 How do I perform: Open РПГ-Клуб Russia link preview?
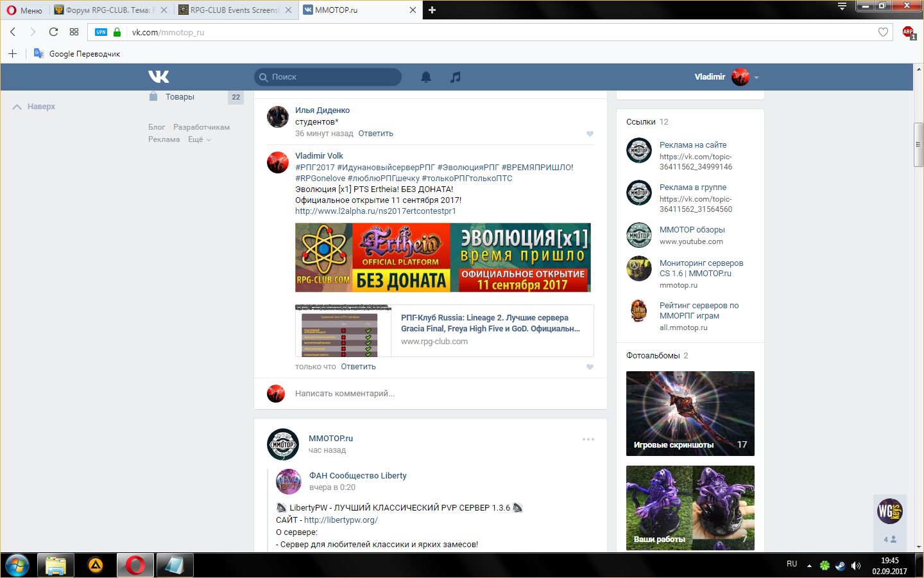(x=444, y=331)
